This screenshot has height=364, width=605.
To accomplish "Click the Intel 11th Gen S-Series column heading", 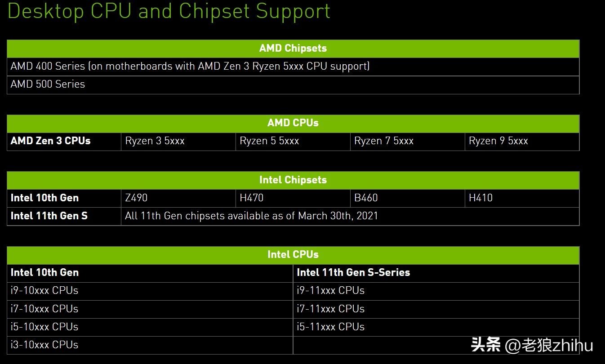I will coord(353,273).
